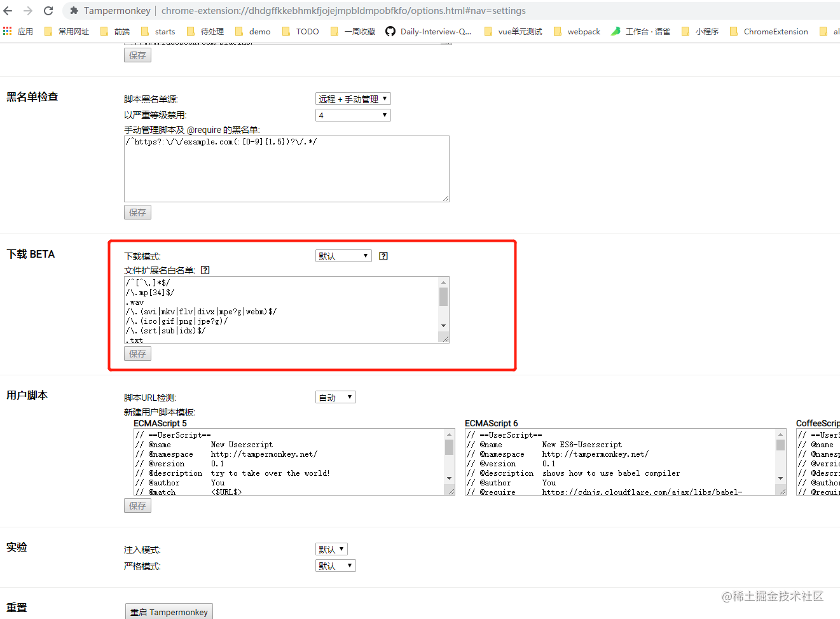Change the 以严重等级禁用 severity dropdown
The width and height of the screenshot is (840, 619).
(353, 115)
